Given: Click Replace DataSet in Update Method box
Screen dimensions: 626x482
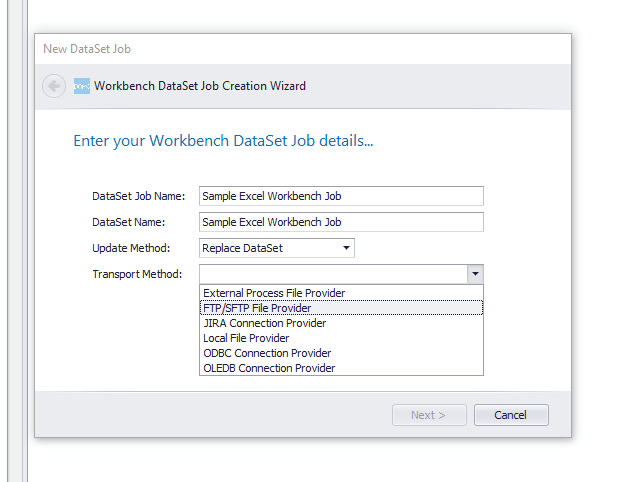Looking at the screenshot, I should (242, 248).
